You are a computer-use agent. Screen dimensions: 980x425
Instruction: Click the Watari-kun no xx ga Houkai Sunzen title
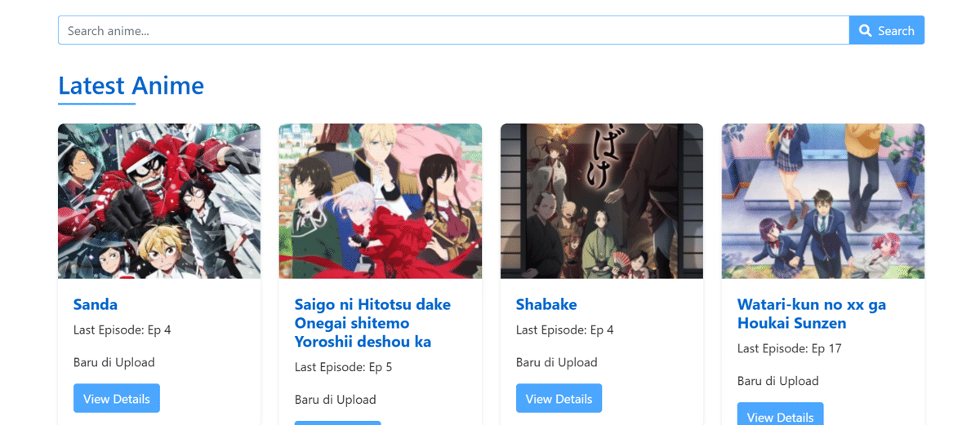point(812,313)
